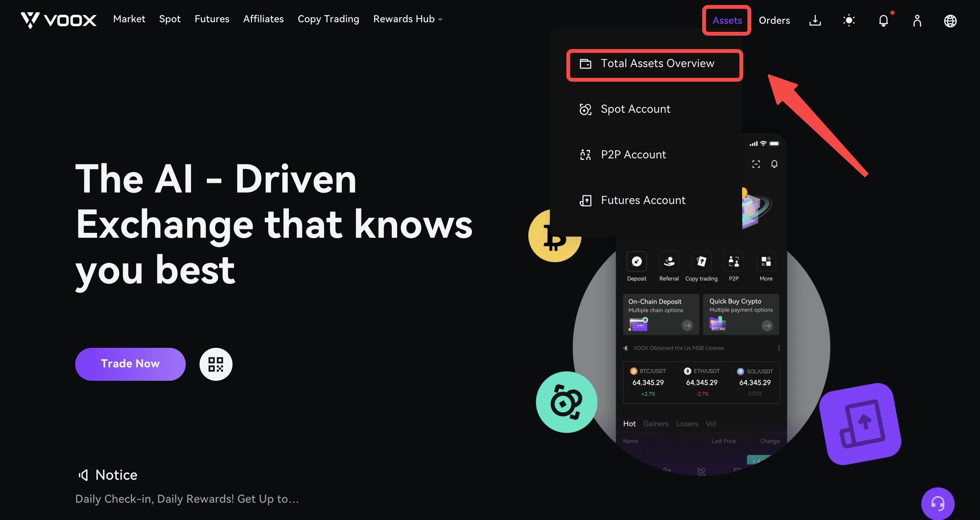This screenshot has width=980, height=520.
Task: Click the purple futures badge icon
Action: [860, 424]
